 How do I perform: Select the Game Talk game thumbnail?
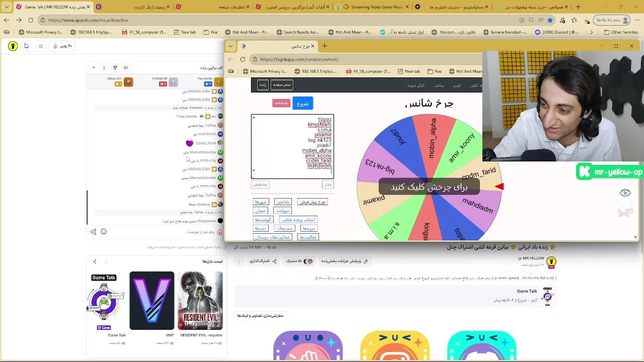tap(104, 301)
